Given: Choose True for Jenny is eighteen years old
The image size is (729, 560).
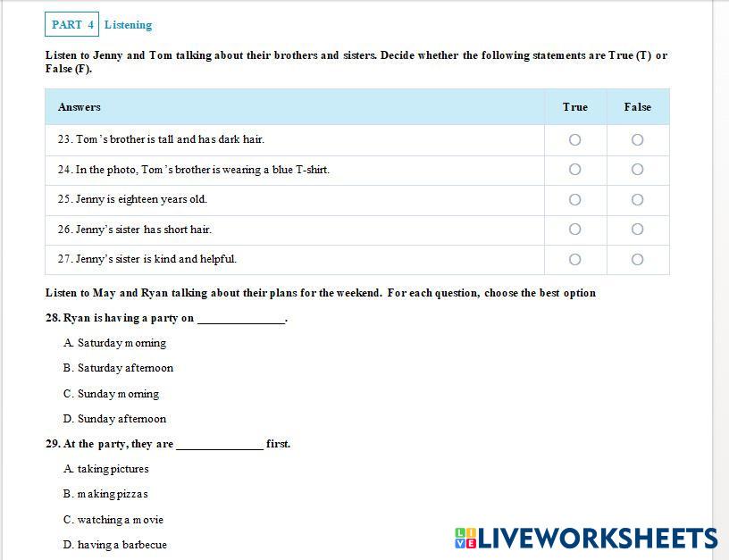Looking at the screenshot, I should [x=574, y=199].
